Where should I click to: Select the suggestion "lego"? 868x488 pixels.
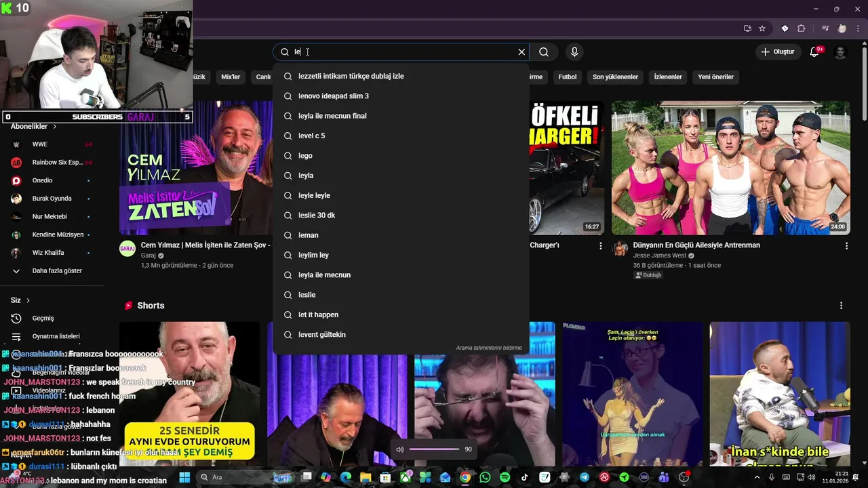[400, 156]
